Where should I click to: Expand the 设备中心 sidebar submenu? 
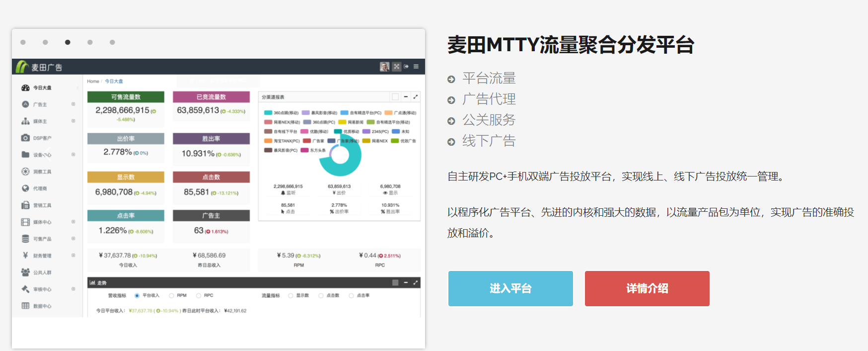tap(73, 155)
